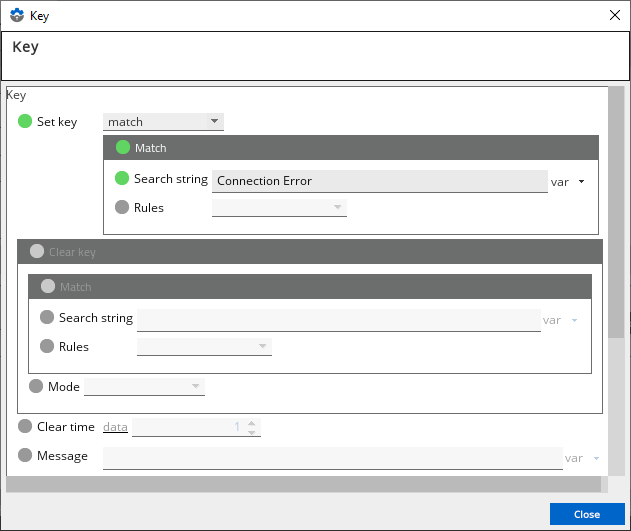This screenshot has width=631, height=531.
Task: Toggle the green Set key indicator
Action: click(25, 121)
